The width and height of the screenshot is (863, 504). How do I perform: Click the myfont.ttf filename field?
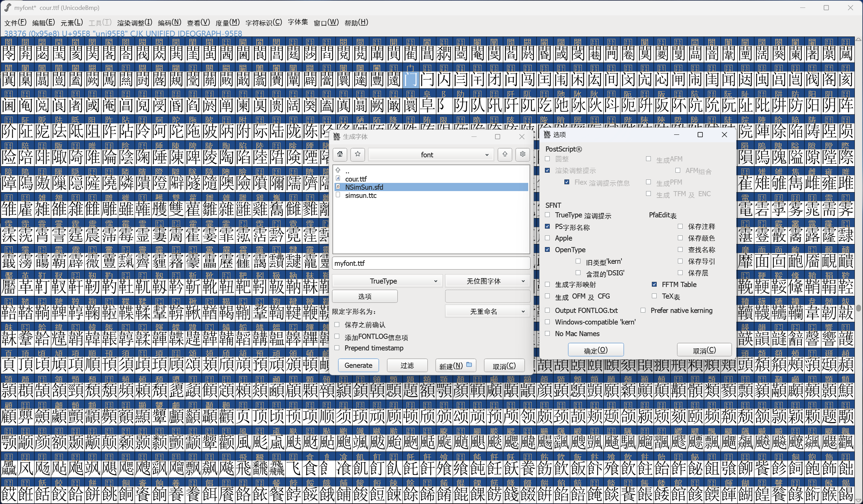coord(430,263)
